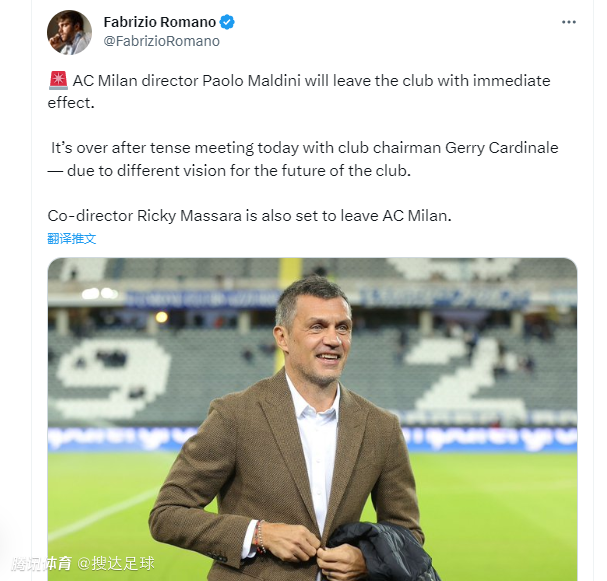Click the blue verified badge
This screenshot has height=581, width=607.
point(227,22)
